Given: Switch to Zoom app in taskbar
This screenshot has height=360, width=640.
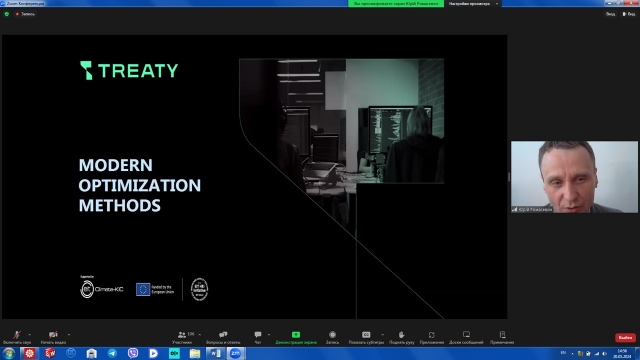Looking at the screenshot, I should pos(236,353).
